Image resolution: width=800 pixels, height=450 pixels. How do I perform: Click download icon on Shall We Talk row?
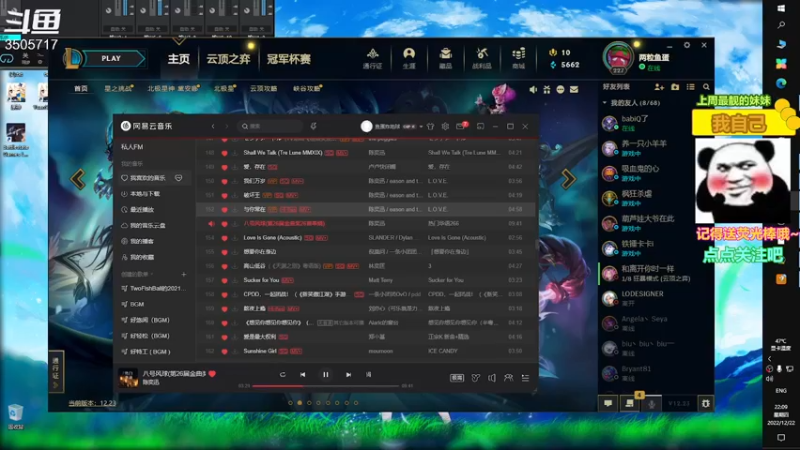tap(235, 153)
